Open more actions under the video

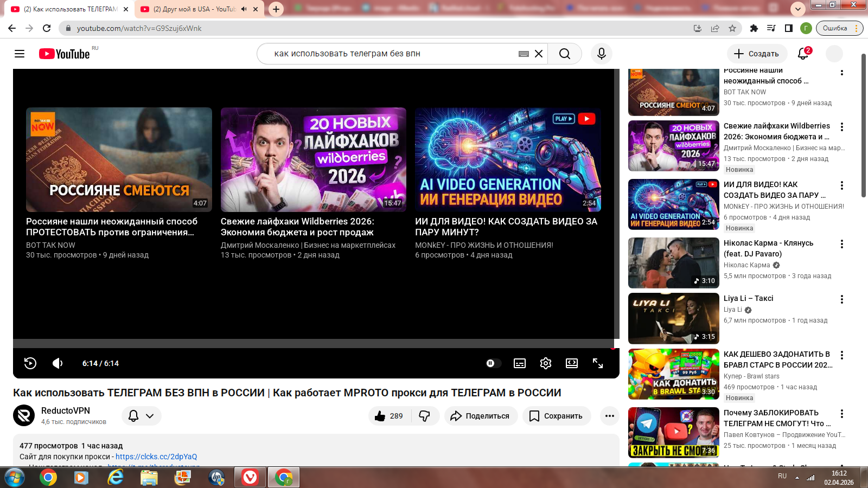610,416
